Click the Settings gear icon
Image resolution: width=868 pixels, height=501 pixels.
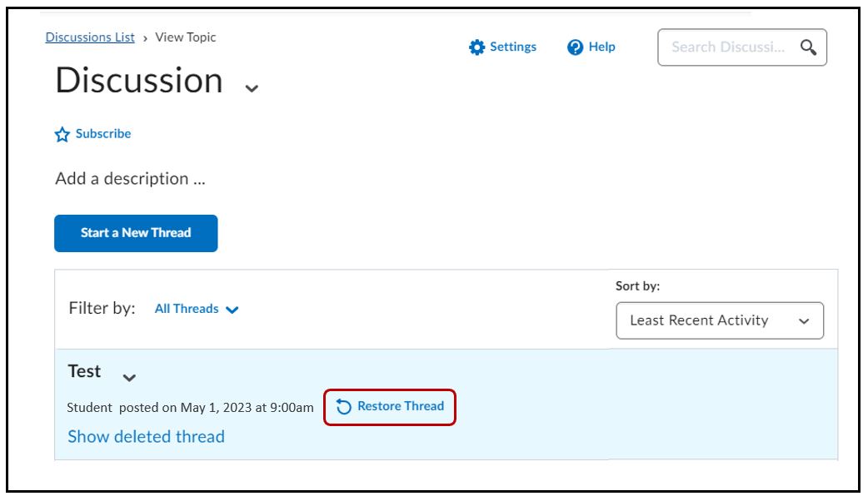(476, 47)
